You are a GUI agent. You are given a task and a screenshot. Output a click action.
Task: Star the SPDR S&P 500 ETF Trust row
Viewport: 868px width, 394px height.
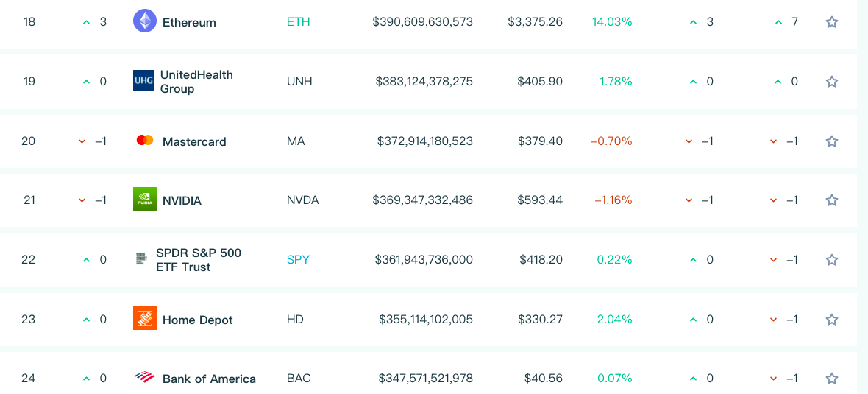coord(832,259)
